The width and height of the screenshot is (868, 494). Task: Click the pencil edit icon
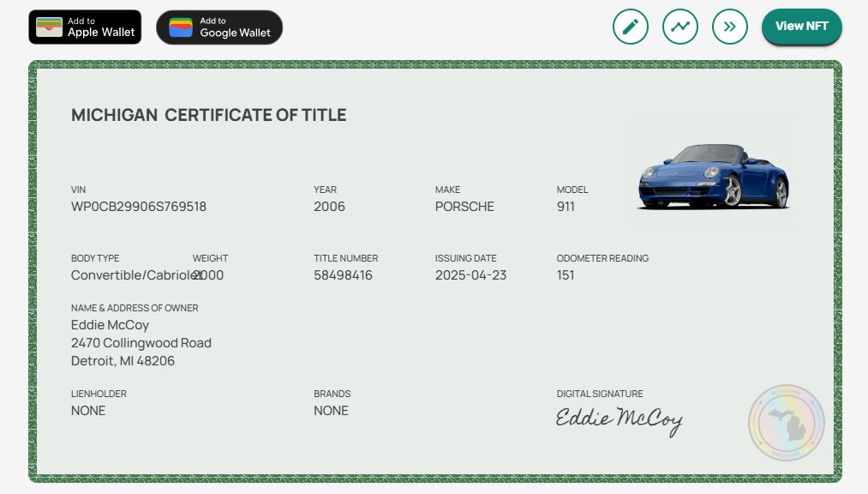coord(630,27)
